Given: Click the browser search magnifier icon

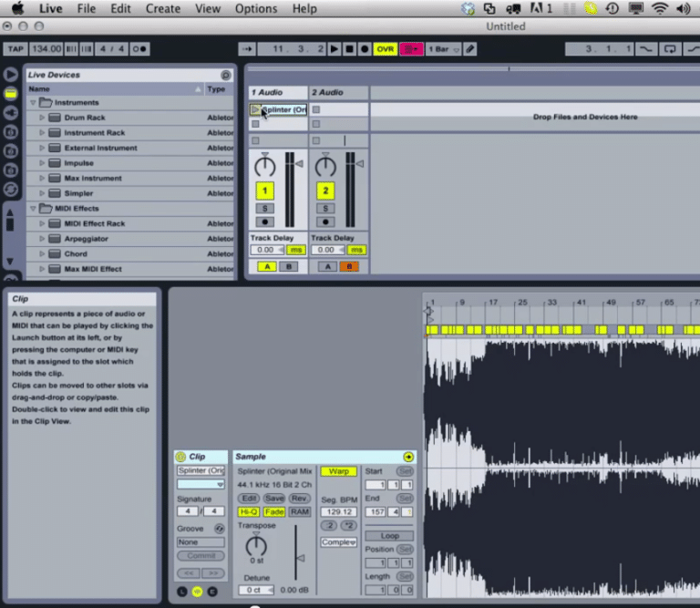Looking at the screenshot, I should click(x=226, y=75).
